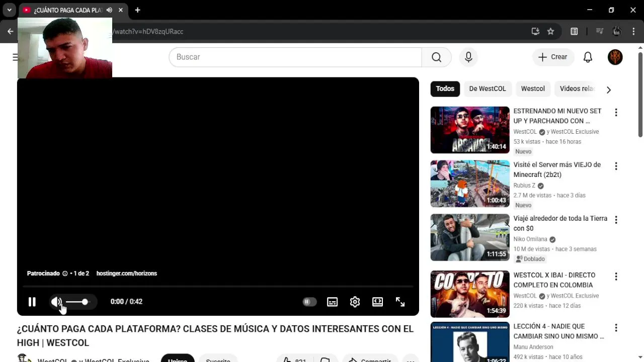Select the Westcol filter chip
644x362 pixels.
coord(533,88)
